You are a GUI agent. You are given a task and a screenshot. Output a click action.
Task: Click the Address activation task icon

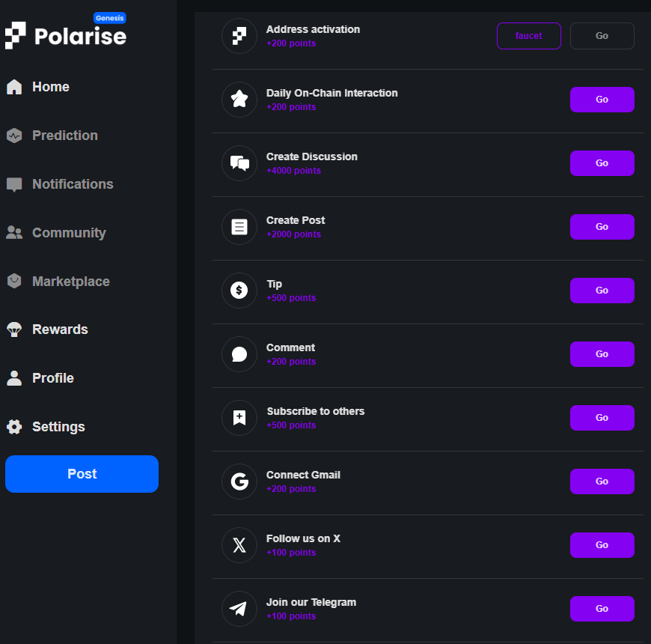coord(239,36)
